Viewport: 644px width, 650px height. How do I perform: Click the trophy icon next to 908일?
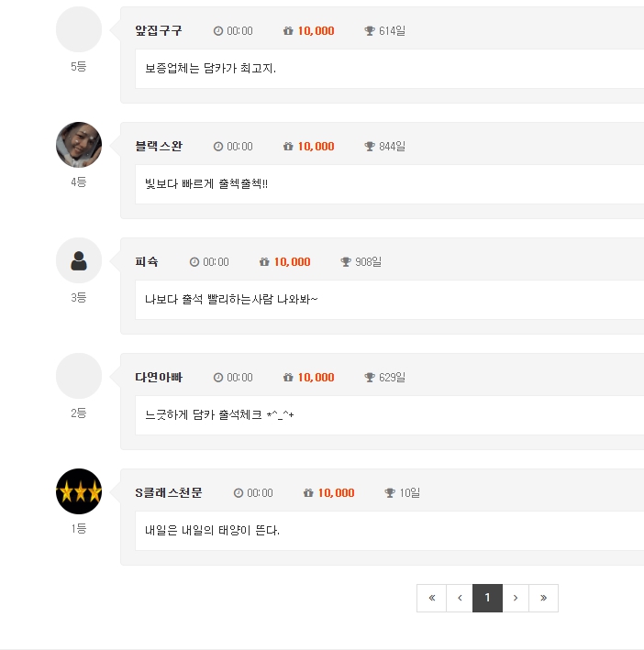coord(346,262)
